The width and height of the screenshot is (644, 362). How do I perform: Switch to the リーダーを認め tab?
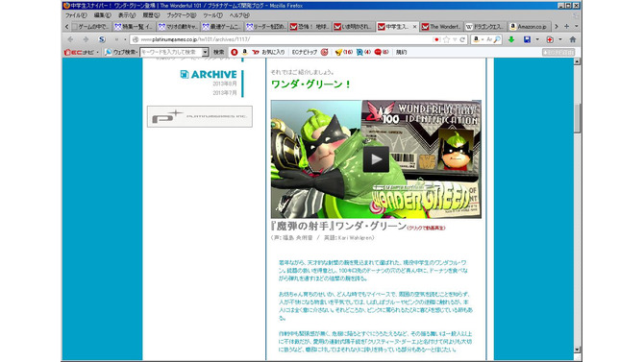tap(265, 26)
